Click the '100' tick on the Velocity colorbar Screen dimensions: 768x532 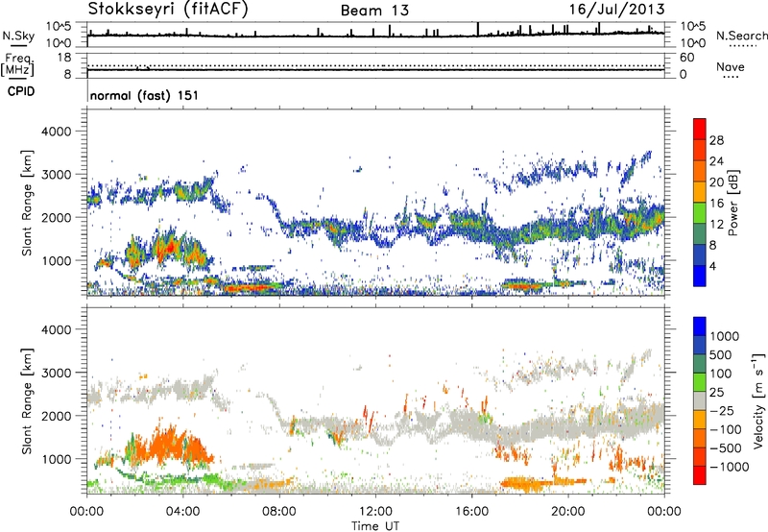(721, 374)
